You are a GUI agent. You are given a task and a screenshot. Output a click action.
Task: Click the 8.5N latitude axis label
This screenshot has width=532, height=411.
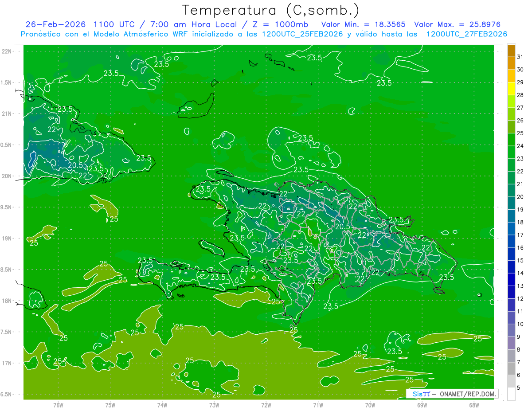coord(7,270)
